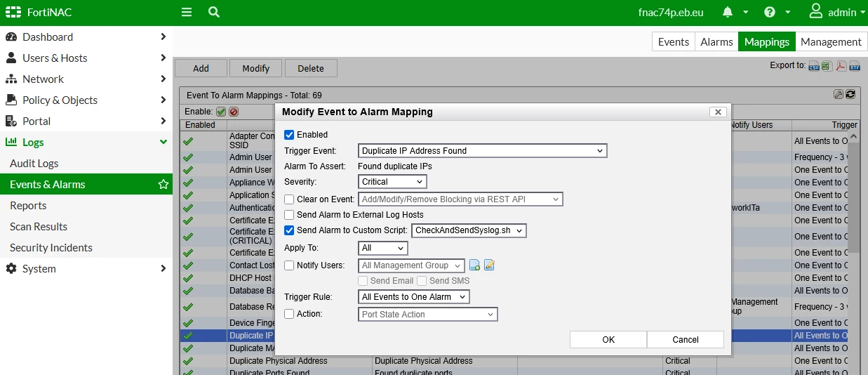The width and height of the screenshot is (868, 375).
Task: Uncheck Send Alarm to Custom Script
Action: (x=289, y=230)
